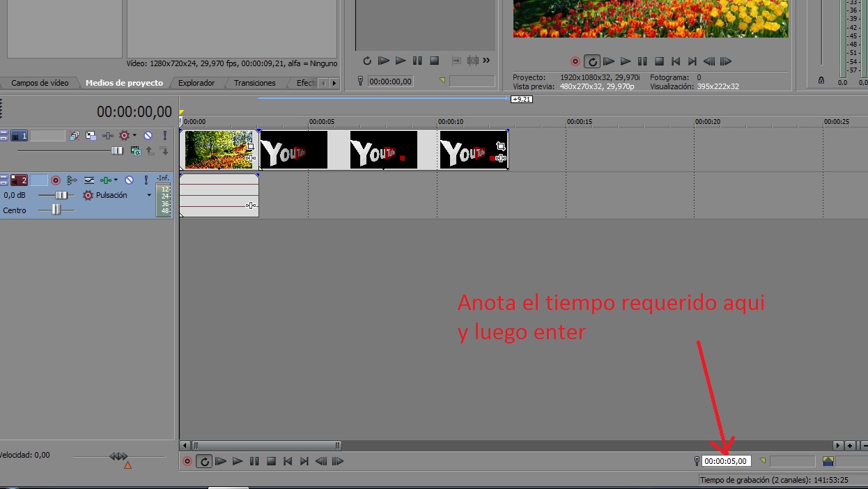Click the yellow marker icon by the timeline time field

coord(762,460)
